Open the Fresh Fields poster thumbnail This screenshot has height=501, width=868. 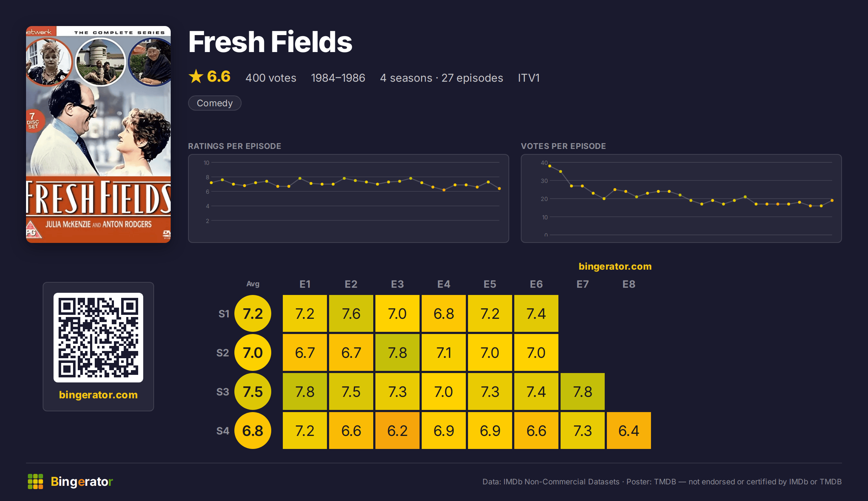coord(98,134)
